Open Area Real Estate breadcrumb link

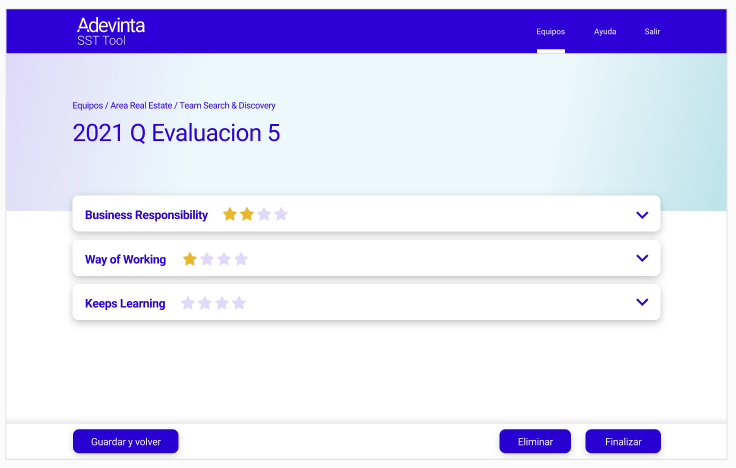[141, 105]
